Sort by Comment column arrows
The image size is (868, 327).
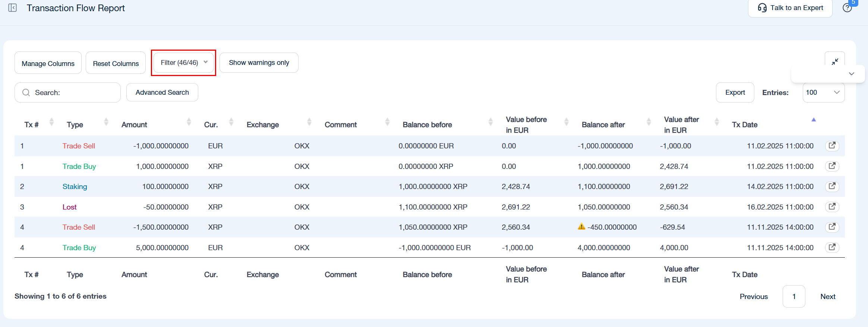(387, 122)
